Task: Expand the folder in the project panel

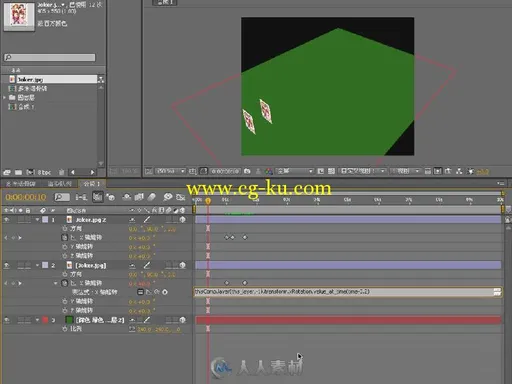Action: (x=4, y=98)
